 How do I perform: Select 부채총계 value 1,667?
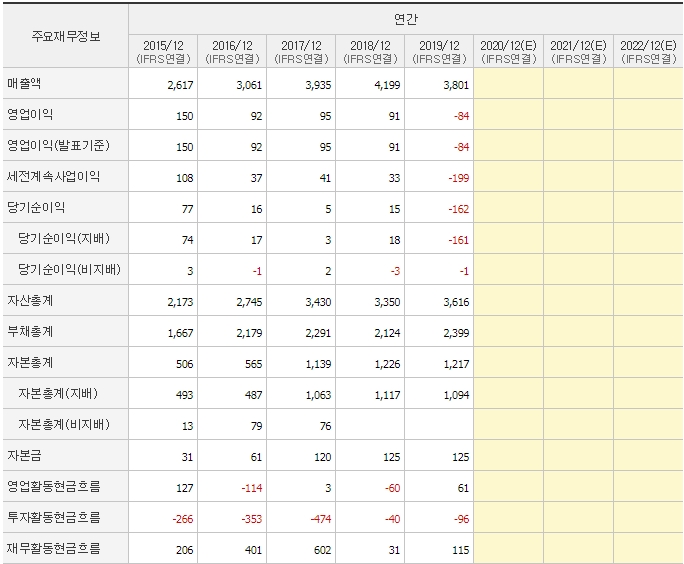[x=180, y=333]
